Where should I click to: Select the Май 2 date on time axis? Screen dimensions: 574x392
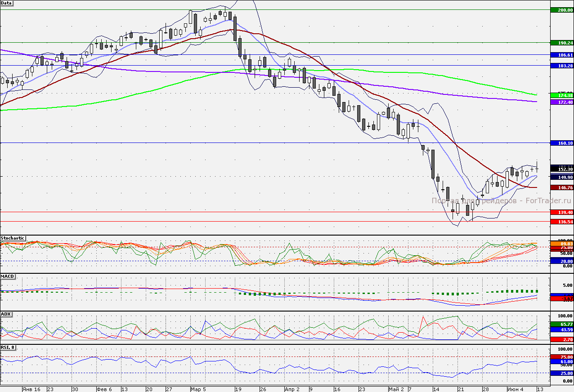click(396, 389)
